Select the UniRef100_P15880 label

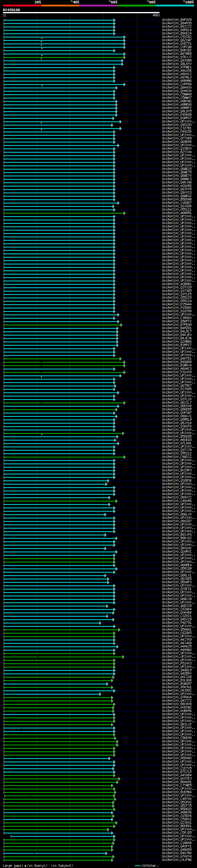[x=177, y=308]
